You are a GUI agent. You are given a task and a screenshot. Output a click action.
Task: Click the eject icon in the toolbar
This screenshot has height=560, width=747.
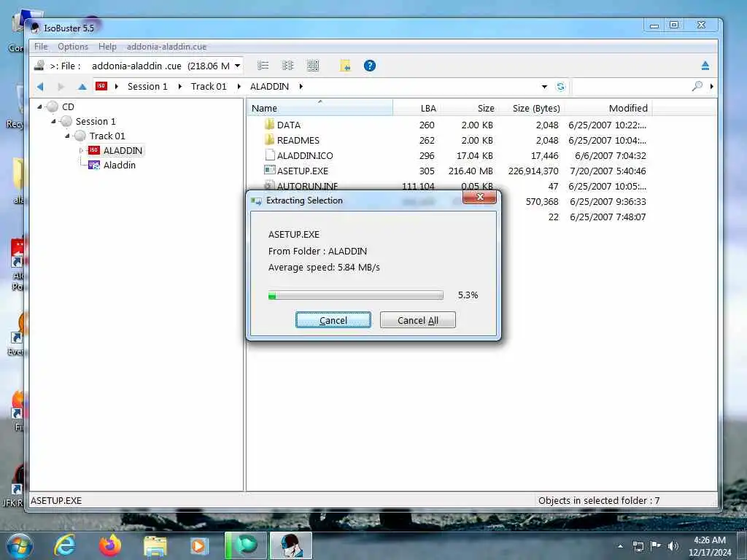click(x=705, y=66)
